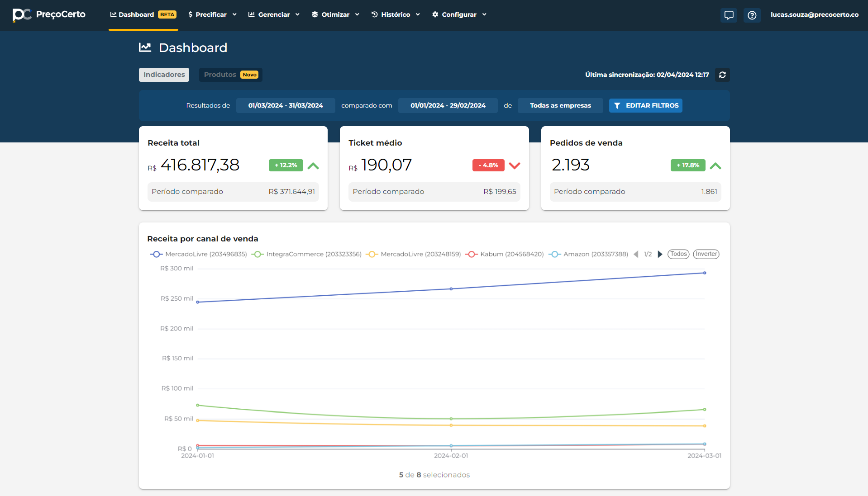Expand the Precificar menu
The image size is (868, 496).
(x=212, y=14)
